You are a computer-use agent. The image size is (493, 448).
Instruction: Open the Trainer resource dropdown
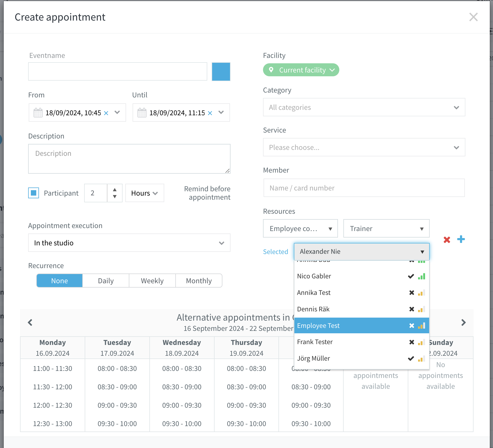[386, 228]
